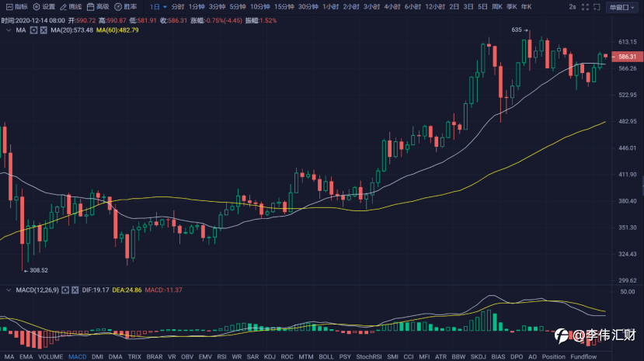Switch to 30分钟 timeframe

308,7
